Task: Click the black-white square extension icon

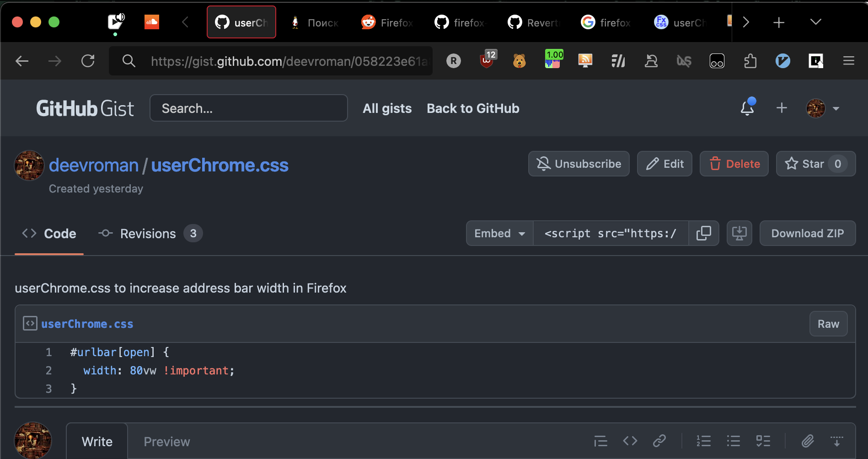Action: (x=816, y=61)
